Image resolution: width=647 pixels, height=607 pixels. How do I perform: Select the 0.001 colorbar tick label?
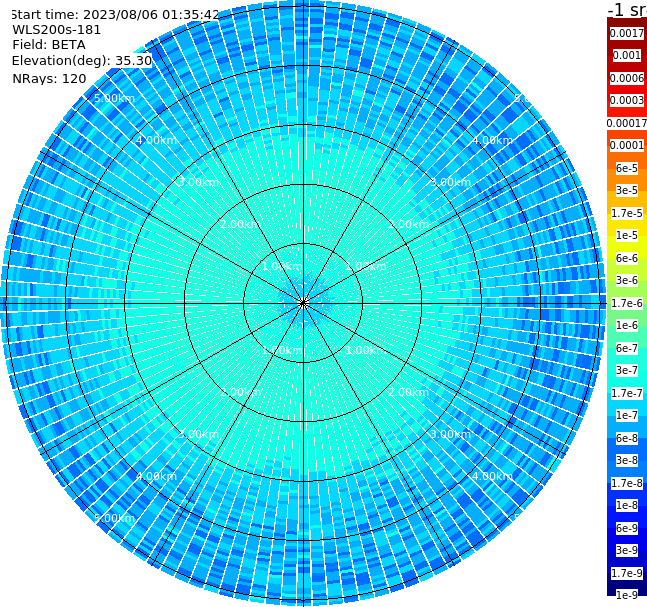click(627, 55)
